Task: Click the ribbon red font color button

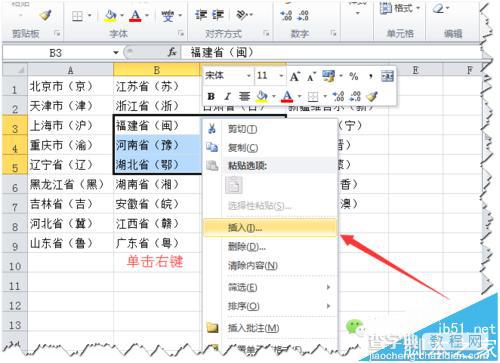Action: [x=135, y=15]
